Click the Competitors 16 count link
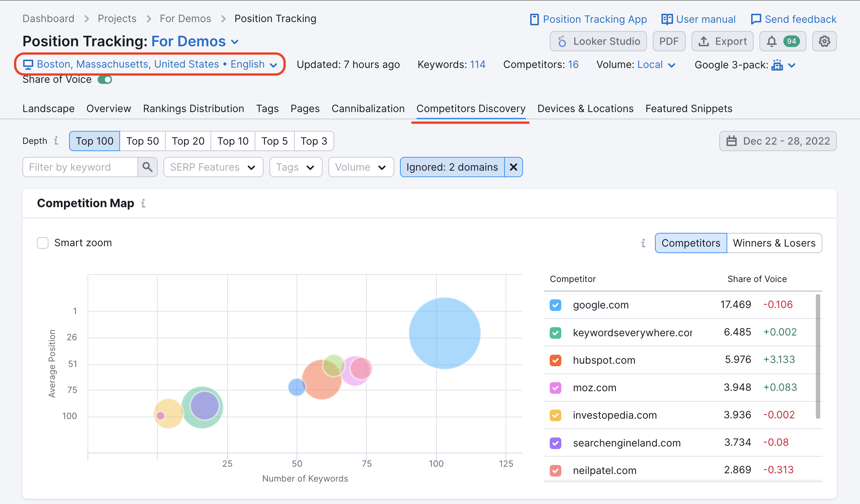 573,64
